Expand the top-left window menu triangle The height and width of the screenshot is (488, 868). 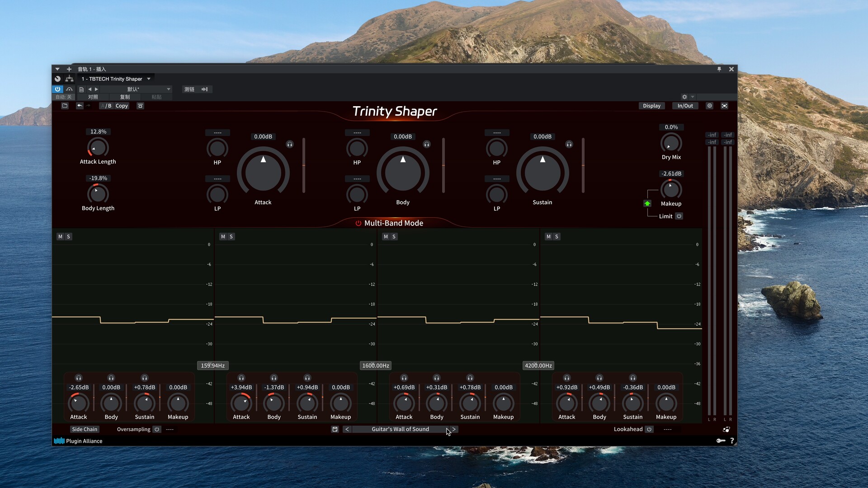pyautogui.click(x=57, y=69)
